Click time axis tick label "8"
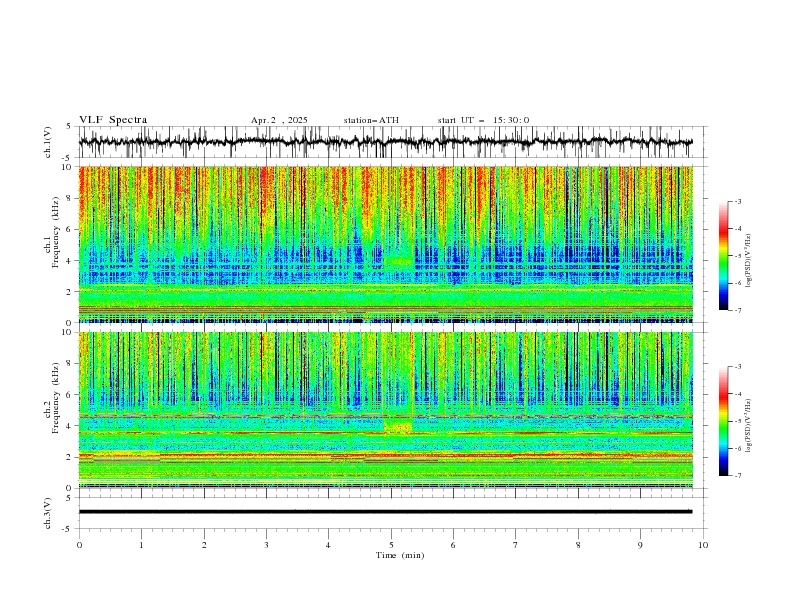This screenshot has height=612, width=792. [578, 545]
